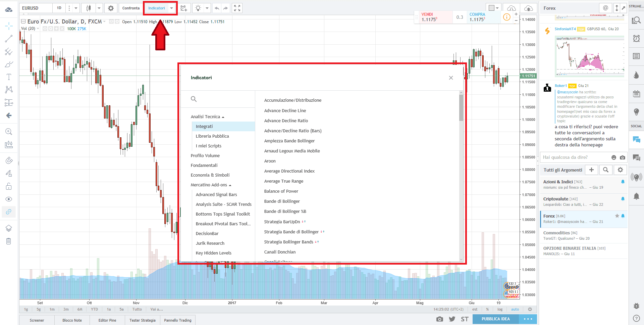Select the patterns drawing tool
644x325 pixels.
[9, 90]
